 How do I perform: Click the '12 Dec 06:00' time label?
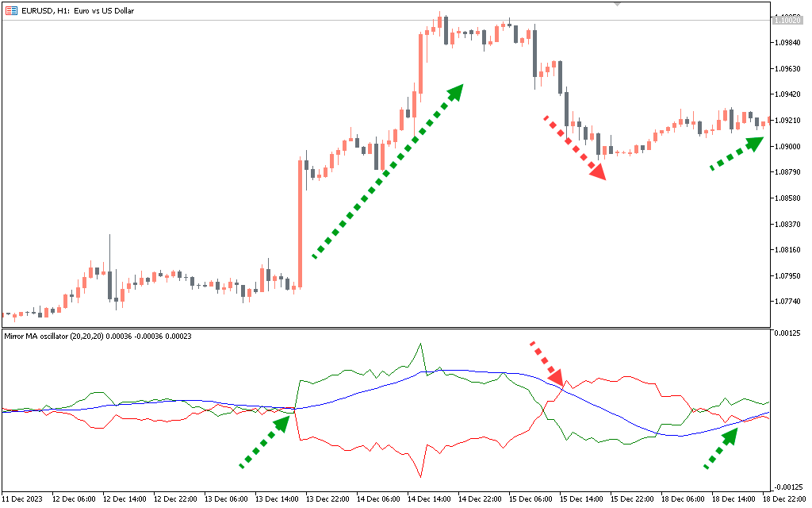74,498
